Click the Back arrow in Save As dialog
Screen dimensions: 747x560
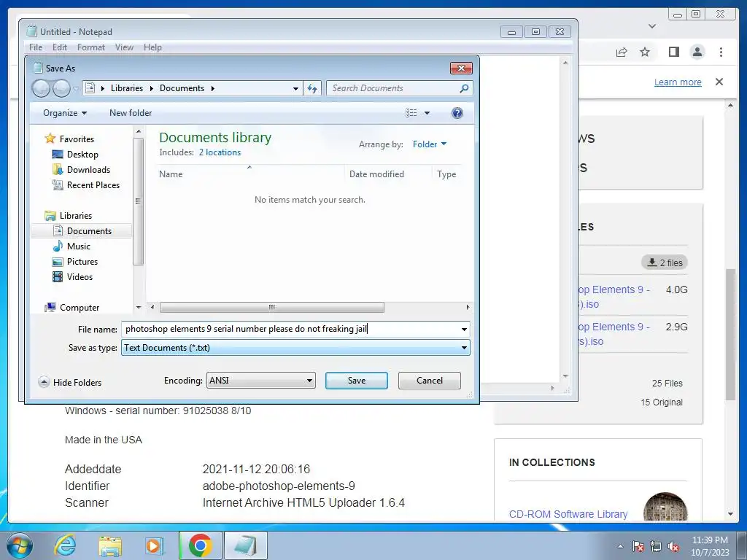coord(41,88)
